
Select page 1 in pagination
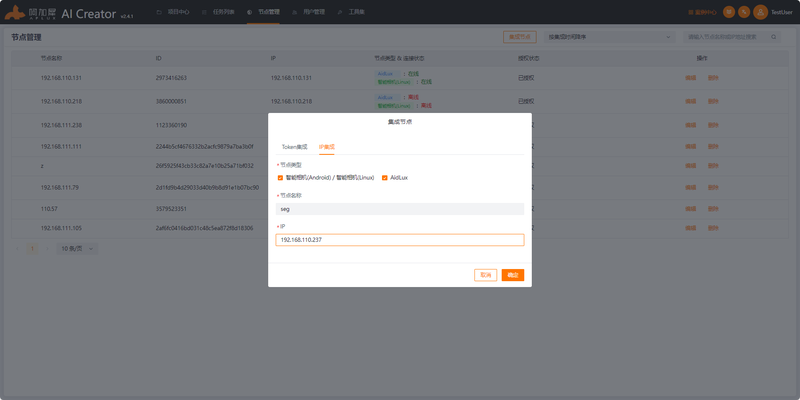[x=33, y=249]
